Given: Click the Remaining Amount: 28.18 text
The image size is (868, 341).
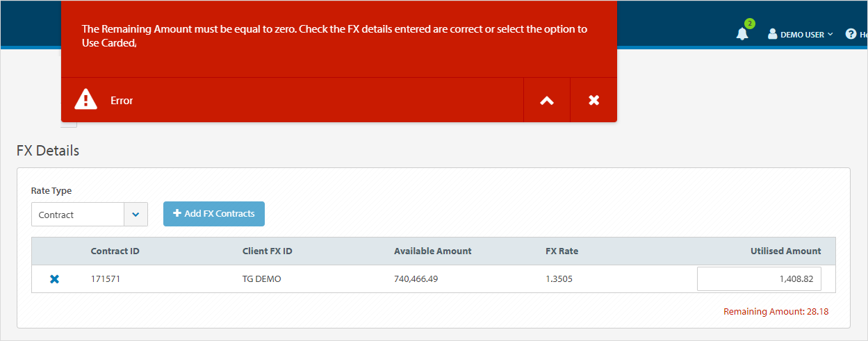Looking at the screenshot, I should (x=776, y=312).
